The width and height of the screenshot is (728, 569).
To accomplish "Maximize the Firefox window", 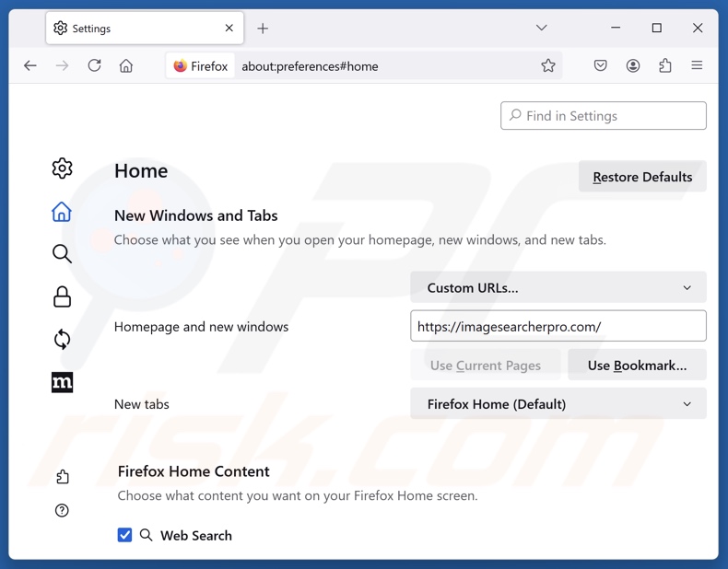I will pyautogui.click(x=656, y=28).
